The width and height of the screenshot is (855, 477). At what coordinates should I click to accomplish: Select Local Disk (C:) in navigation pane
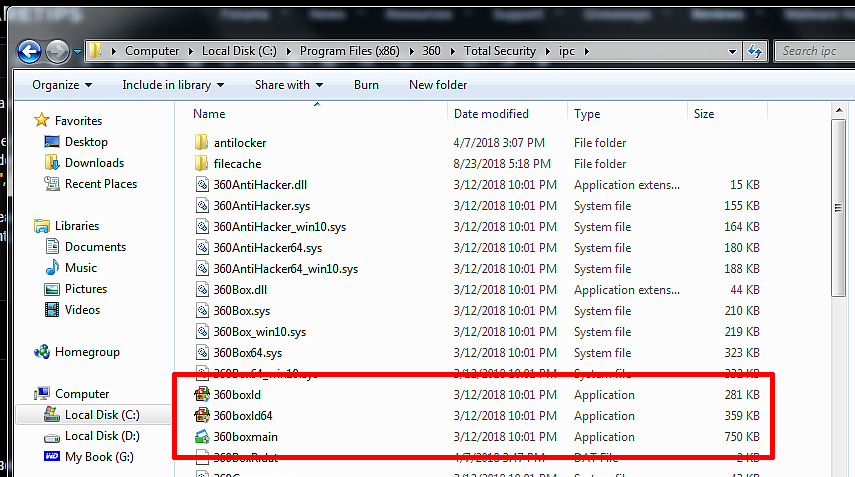coord(94,415)
